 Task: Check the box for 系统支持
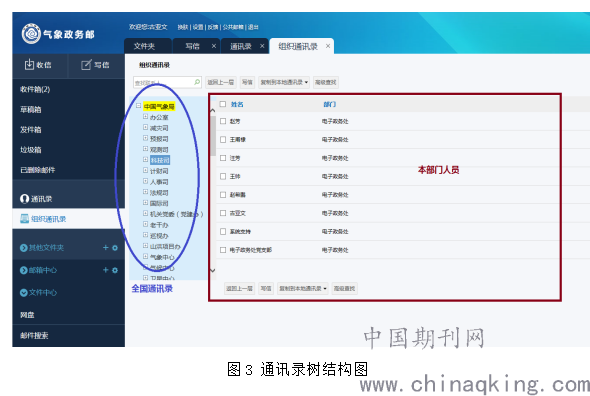(x=223, y=232)
